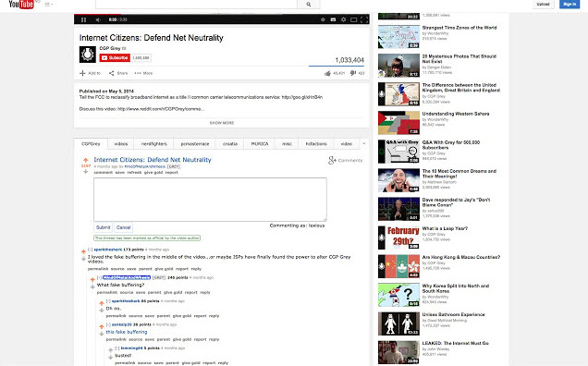The width and height of the screenshot is (588, 366).
Task: Switch to the videos subreddit tab
Action: tap(121, 144)
